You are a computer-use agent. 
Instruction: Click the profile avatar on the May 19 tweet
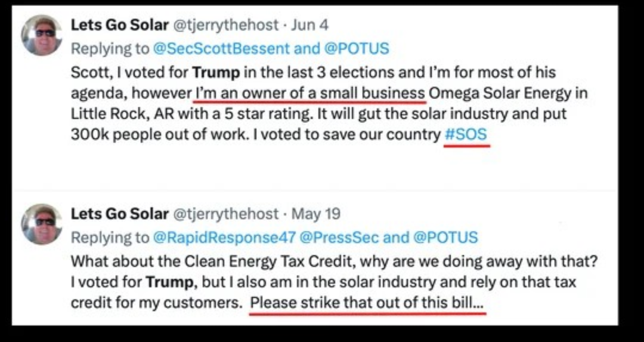[41, 224]
